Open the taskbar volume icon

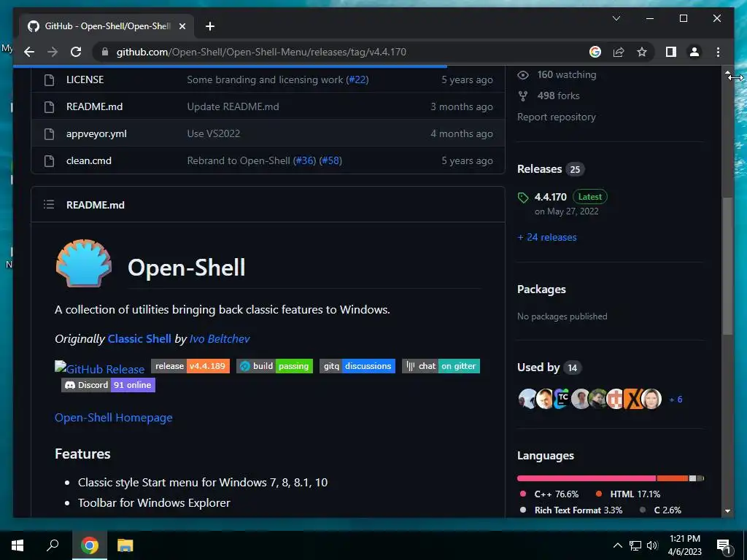(652, 545)
